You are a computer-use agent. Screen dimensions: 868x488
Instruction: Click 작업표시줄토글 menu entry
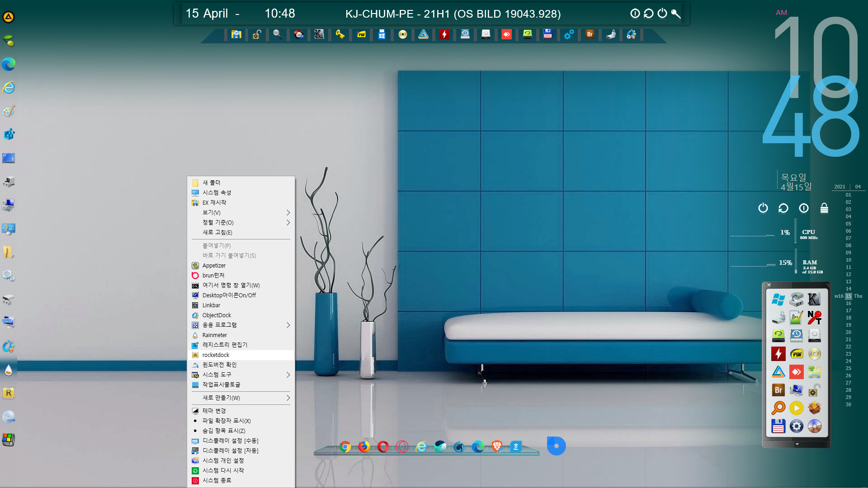click(241, 385)
